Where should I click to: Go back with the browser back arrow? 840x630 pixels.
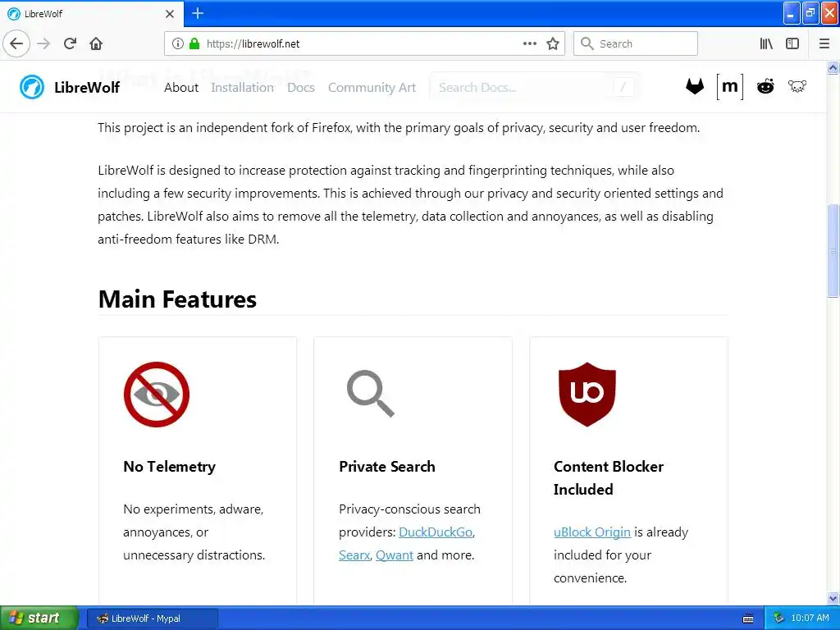[16, 43]
